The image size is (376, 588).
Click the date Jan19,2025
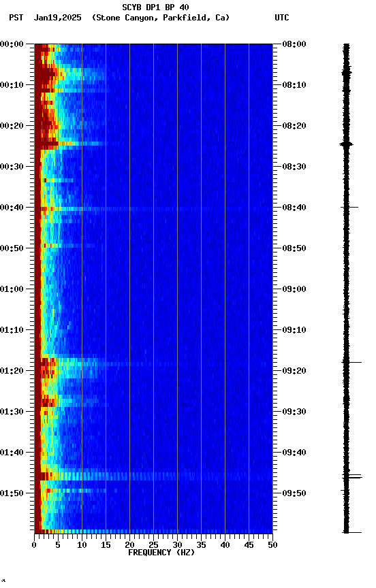(57, 18)
